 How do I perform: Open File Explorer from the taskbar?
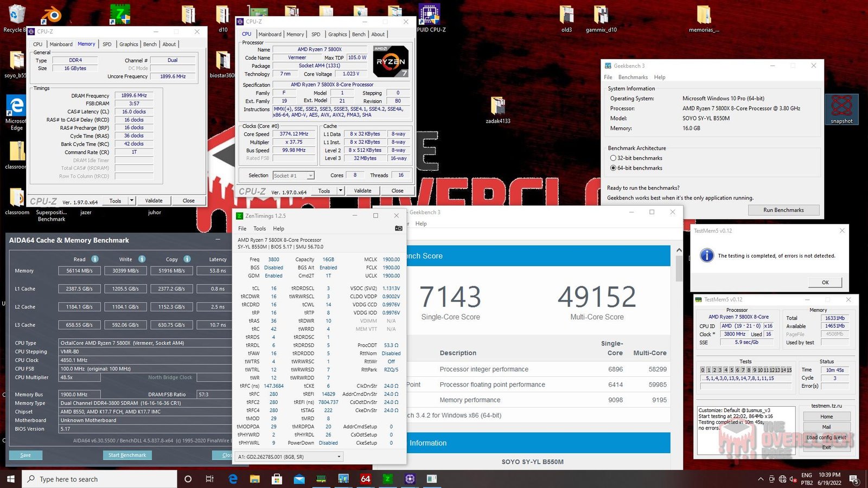pos(254,479)
